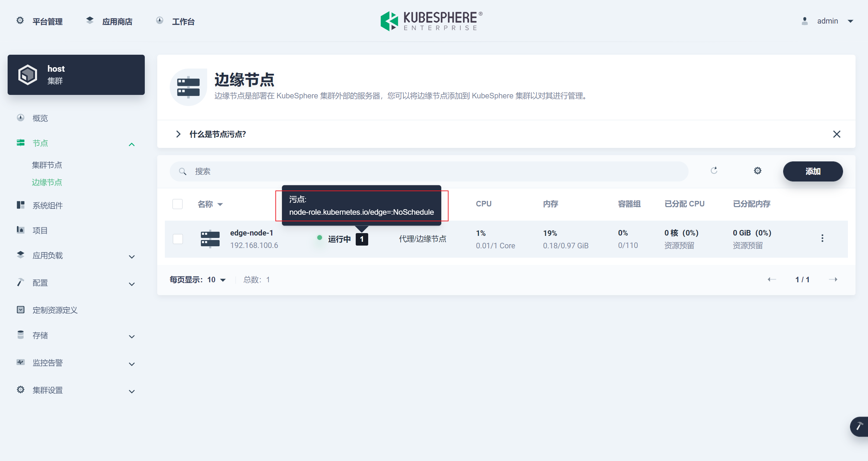The width and height of the screenshot is (868, 461).
Task: Click the edge-node-1 server icon
Action: [210, 239]
